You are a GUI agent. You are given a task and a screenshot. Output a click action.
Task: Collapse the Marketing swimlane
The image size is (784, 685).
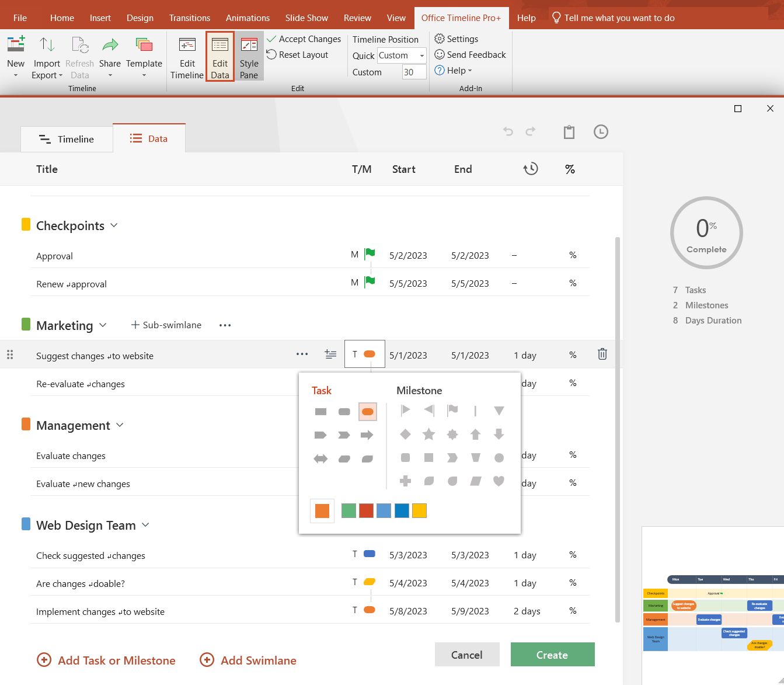[103, 325]
